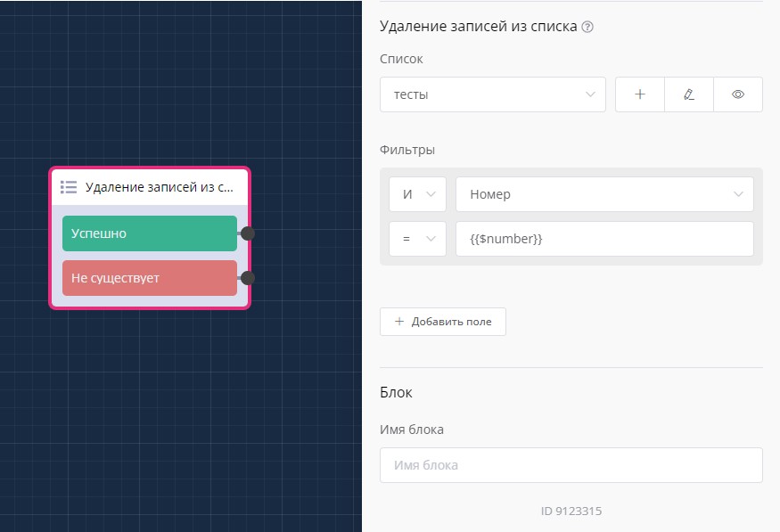This screenshot has width=780, height=532.
Task: Click the list icon in the node header
Action: tap(69, 187)
